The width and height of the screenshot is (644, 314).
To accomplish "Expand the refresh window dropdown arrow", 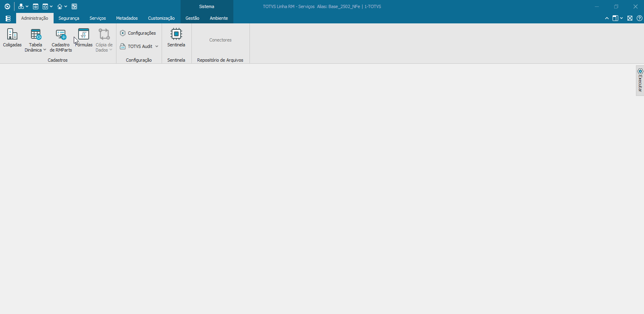I will click(51, 6).
